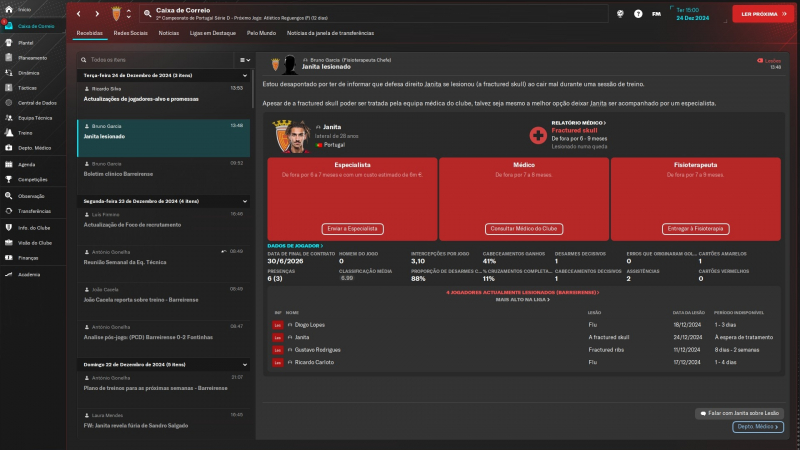Viewport: 800px width, 450px height.
Task: Go to Transferências in the sidebar
Action: pyautogui.click(x=8, y=211)
